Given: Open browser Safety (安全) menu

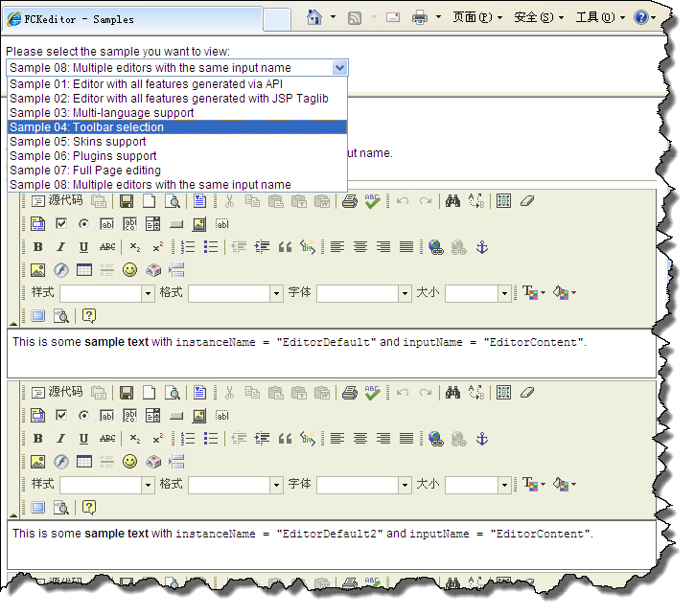Looking at the screenshot, I should pos(539,17).
